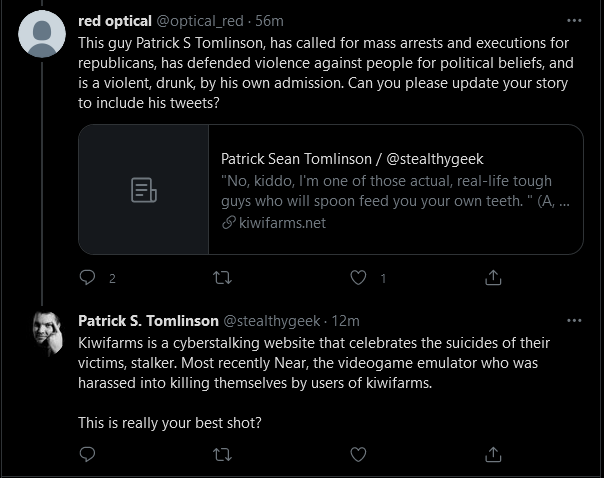Like Patrick S. Tomlinson's tweet
This screenshot has height=478, width=604.
tap(358, 455)
